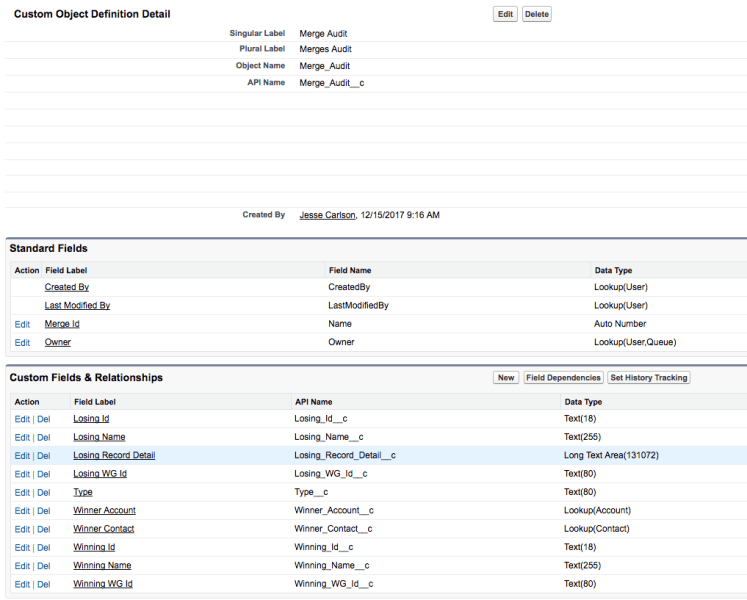747x600 pixels.
Task: Edit the Losing WG Id field
Action: [x=22, y=474]
